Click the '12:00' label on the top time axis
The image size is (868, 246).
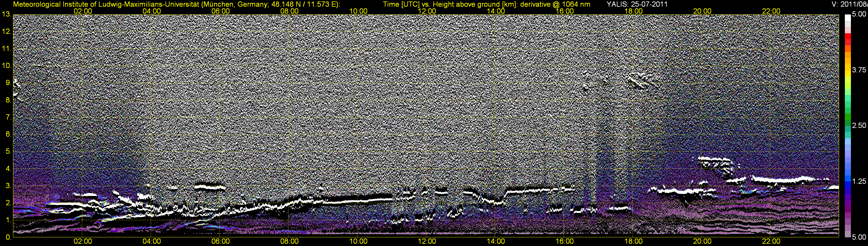coord(427,11)
